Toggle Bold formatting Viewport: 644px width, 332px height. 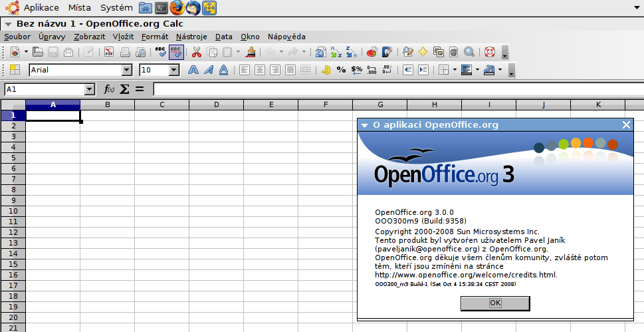[x=193, y=70]
